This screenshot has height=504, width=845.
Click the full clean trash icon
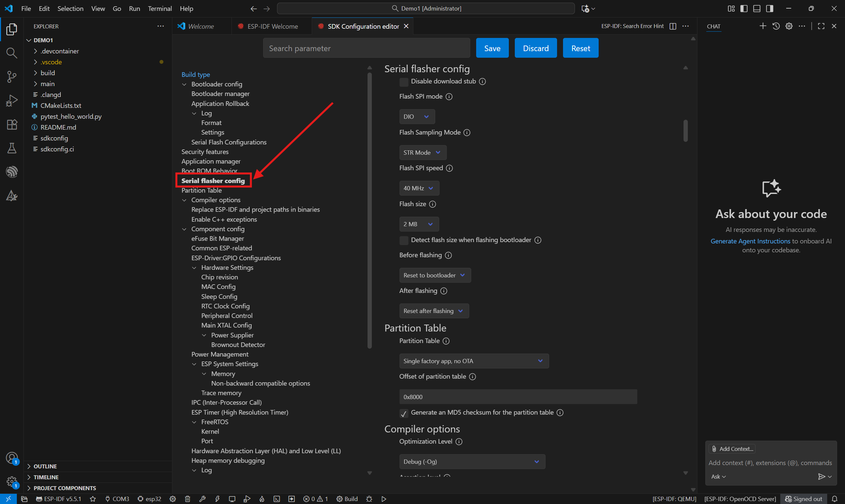187,499
